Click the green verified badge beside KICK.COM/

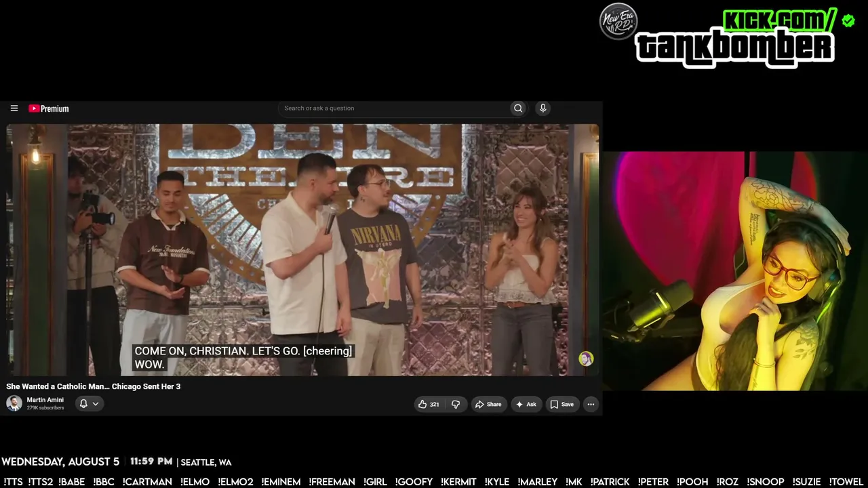point(848,21)
